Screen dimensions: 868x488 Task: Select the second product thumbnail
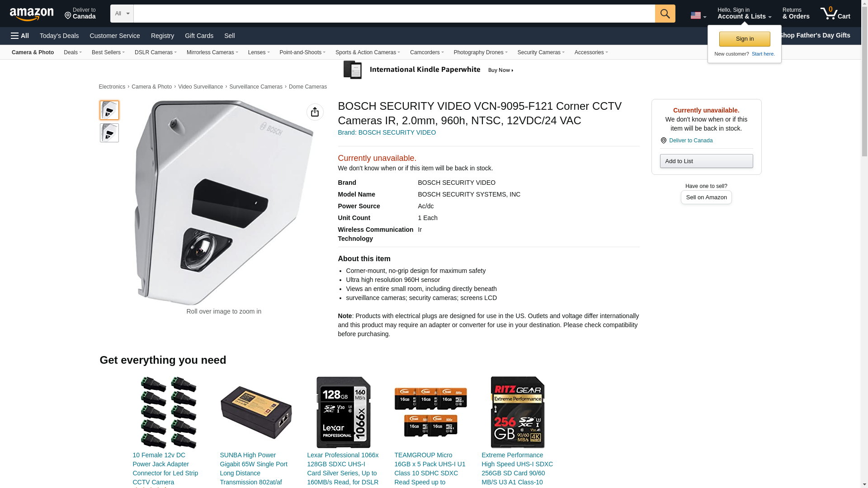[x=109, y=133]
